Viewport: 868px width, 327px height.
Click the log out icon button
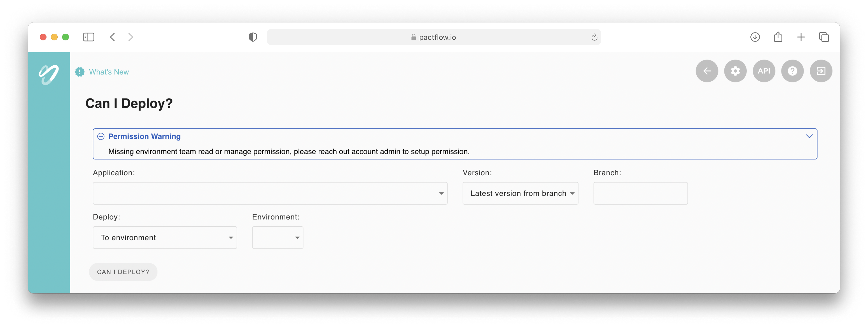[x=821, y=71]
